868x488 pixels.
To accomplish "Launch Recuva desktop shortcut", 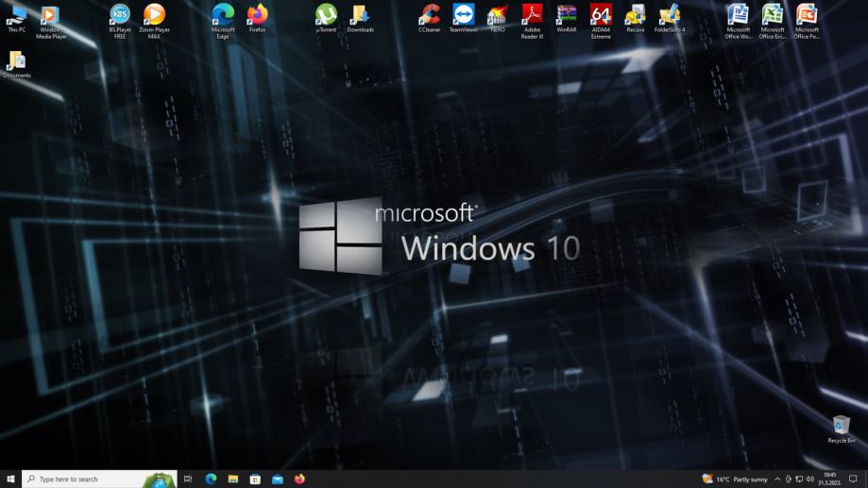I will [x=635, y=18].
